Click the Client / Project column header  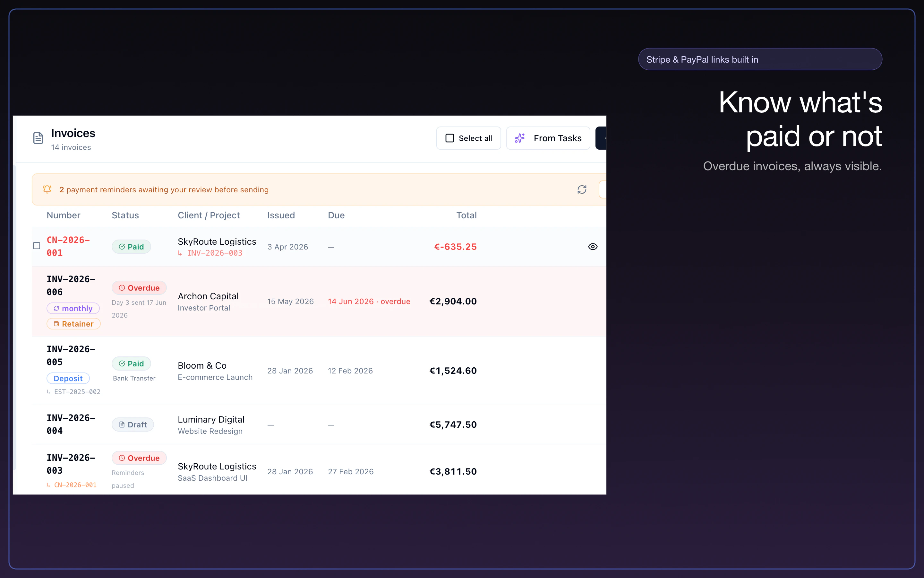[209, 215]
